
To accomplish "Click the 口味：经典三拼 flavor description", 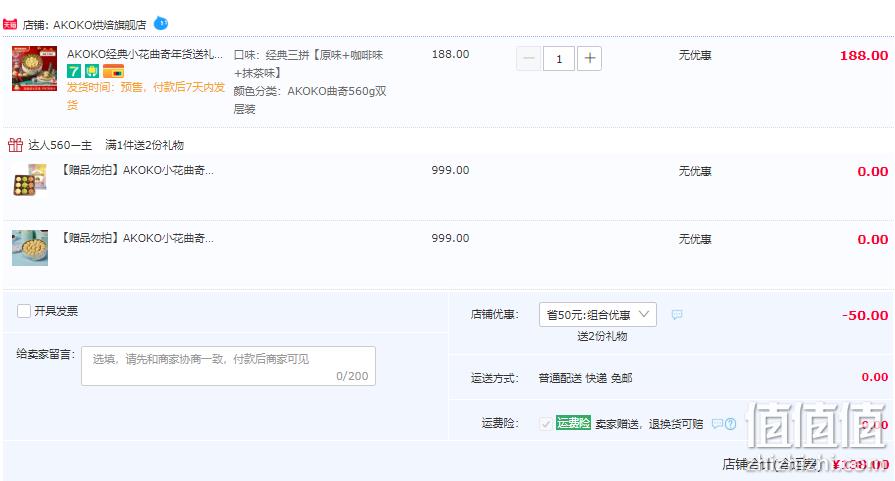I will click(308, 64).
